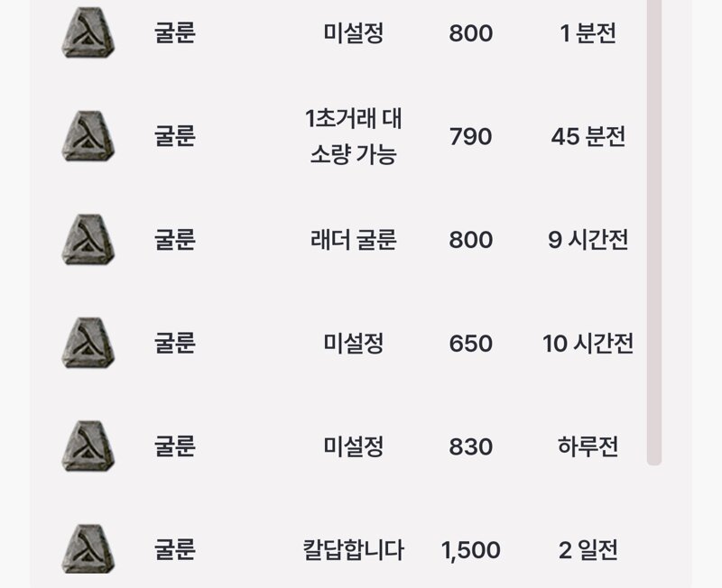The height and width of the screenshot is (588, 722).
Task: Open the 칼답합니다 listing title
Action: 353,550
